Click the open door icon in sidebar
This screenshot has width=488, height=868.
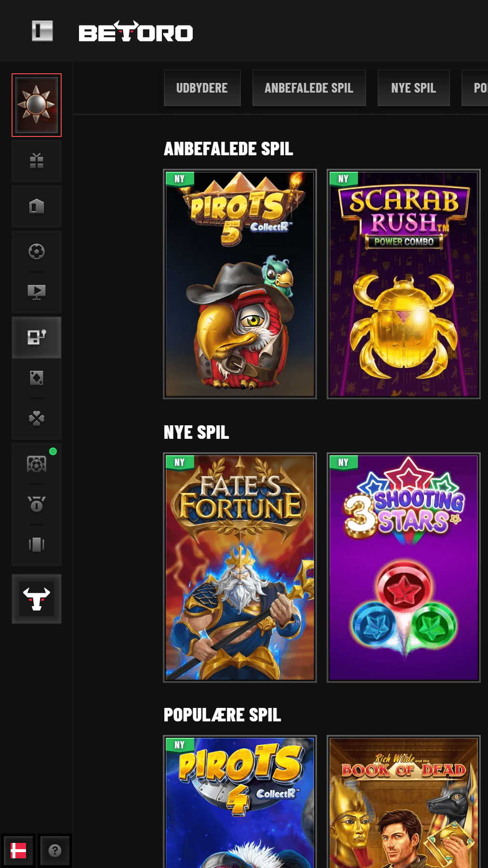coord(37,206)
